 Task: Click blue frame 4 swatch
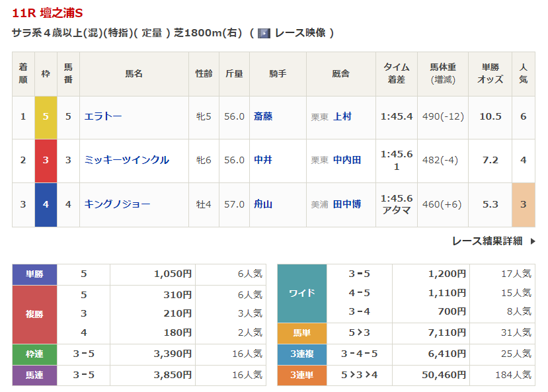point(46,205)
